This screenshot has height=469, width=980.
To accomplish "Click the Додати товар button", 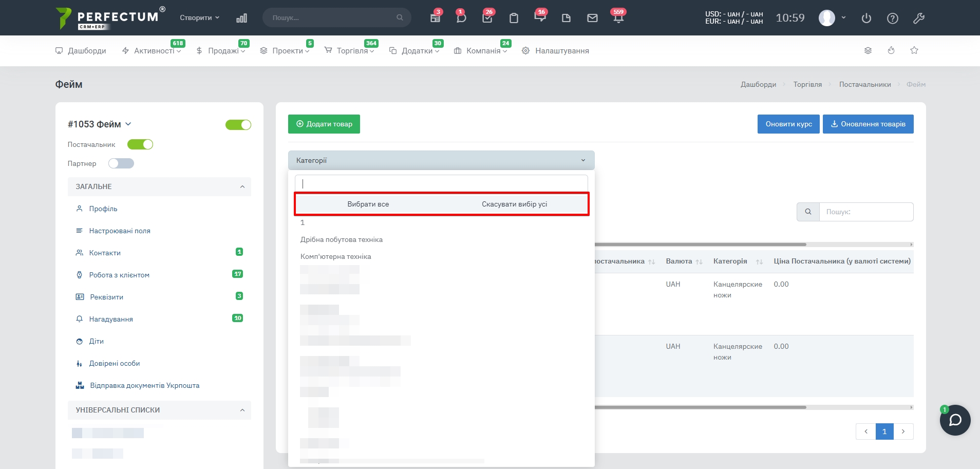I will pos(324,124).
